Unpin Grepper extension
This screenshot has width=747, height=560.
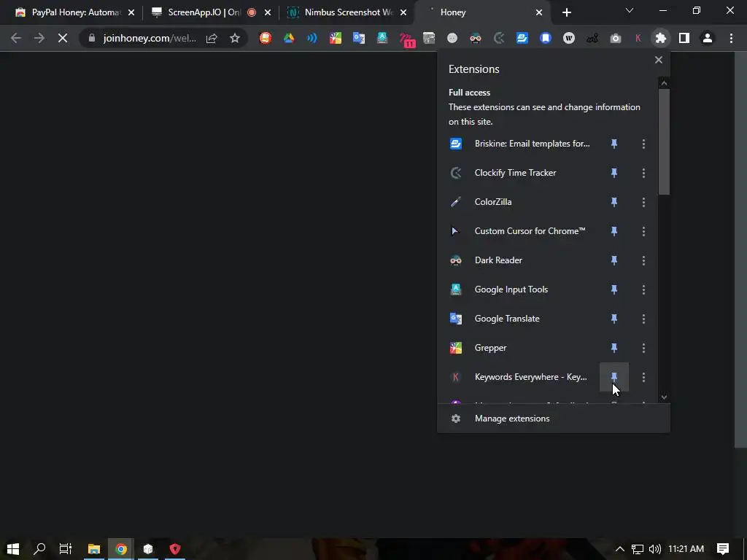point(614,348)
